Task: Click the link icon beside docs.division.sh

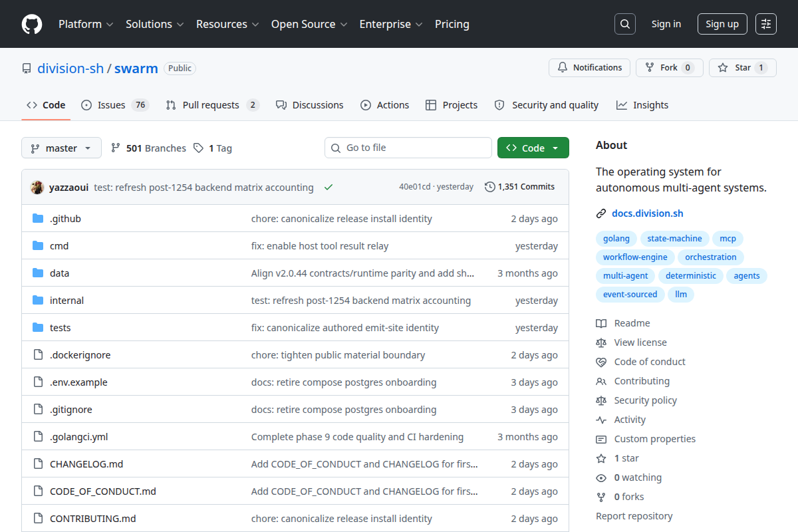Action: (x=601, y=213)
